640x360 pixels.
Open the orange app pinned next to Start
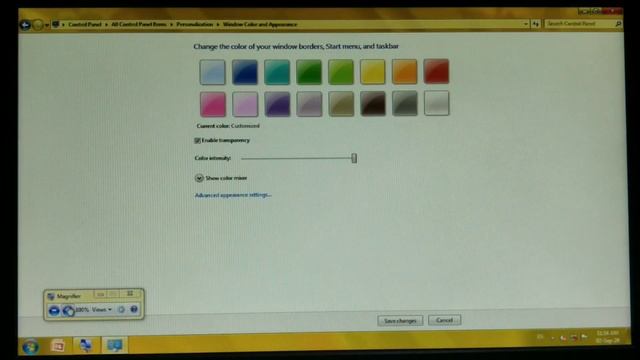(x=58, y=346)
